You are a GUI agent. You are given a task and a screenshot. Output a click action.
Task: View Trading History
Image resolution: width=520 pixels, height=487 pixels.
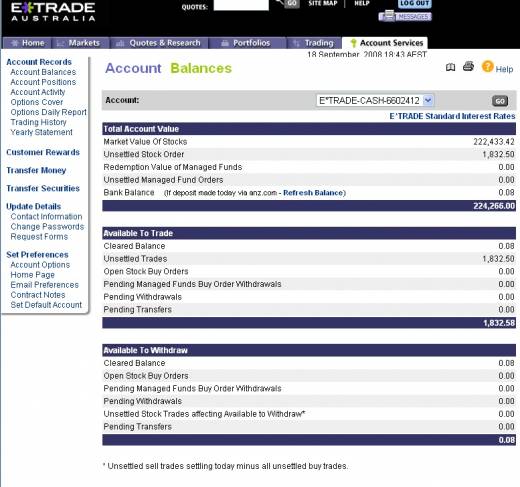pos(38,122)
